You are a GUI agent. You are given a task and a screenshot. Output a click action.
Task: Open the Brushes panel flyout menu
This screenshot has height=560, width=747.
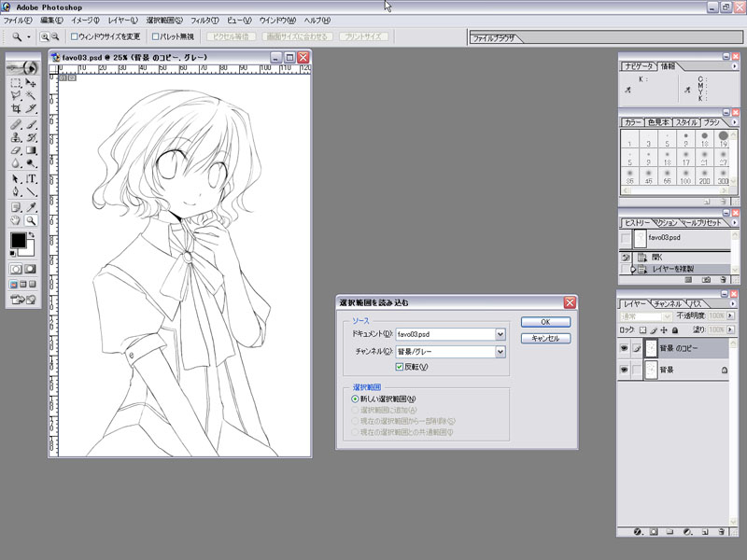[x=734, y=122]
